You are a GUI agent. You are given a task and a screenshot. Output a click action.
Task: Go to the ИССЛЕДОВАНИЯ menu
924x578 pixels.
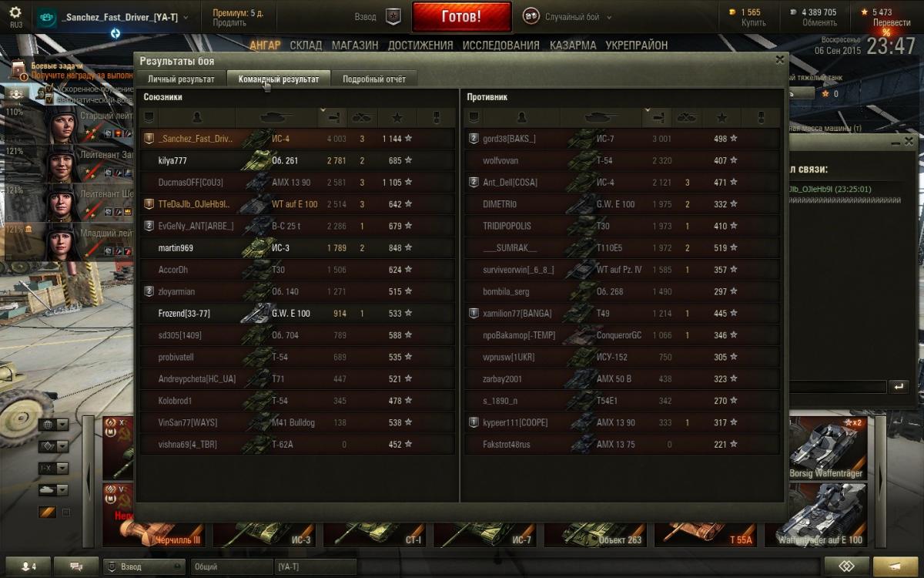click(x=500, y=45)
